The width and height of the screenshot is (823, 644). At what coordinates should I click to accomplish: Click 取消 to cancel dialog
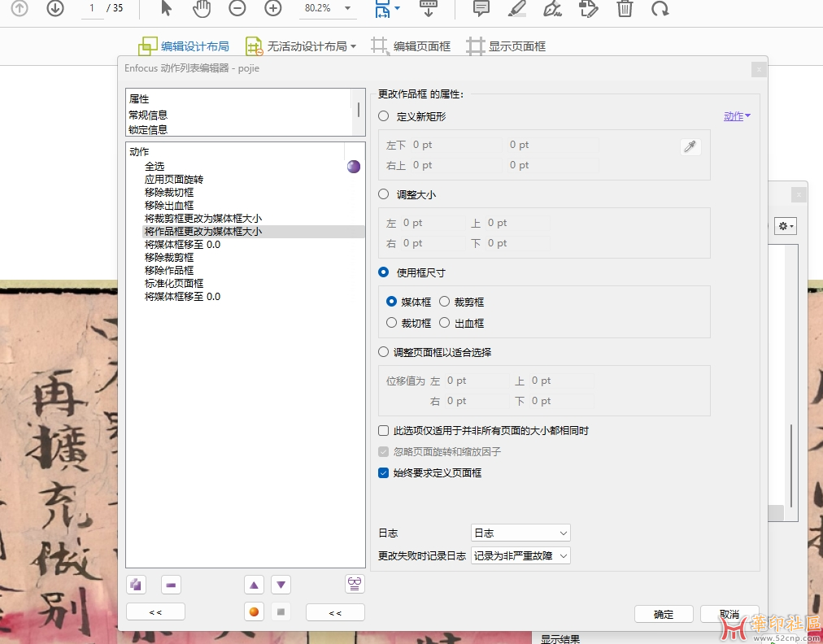click(x=729, y=614)
